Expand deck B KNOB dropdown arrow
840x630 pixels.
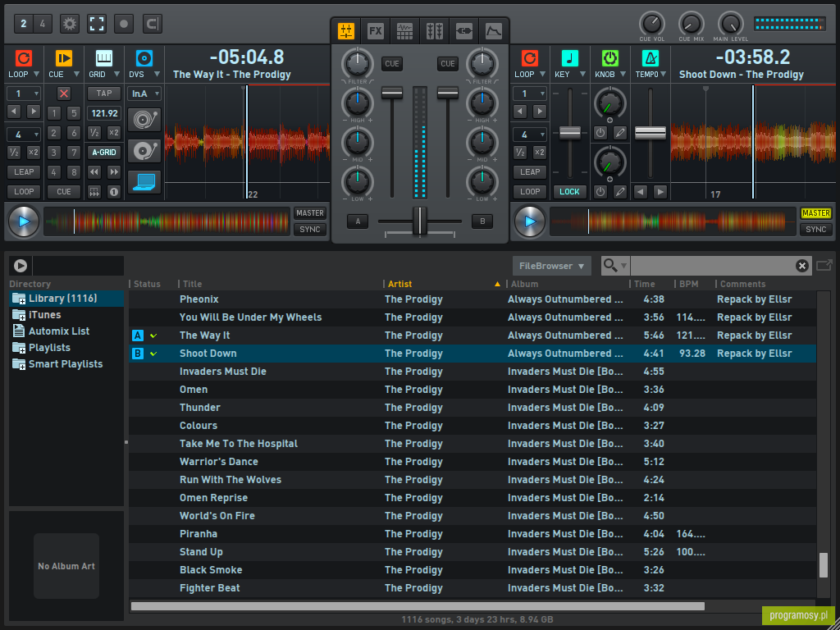click(x=623, y=75)
